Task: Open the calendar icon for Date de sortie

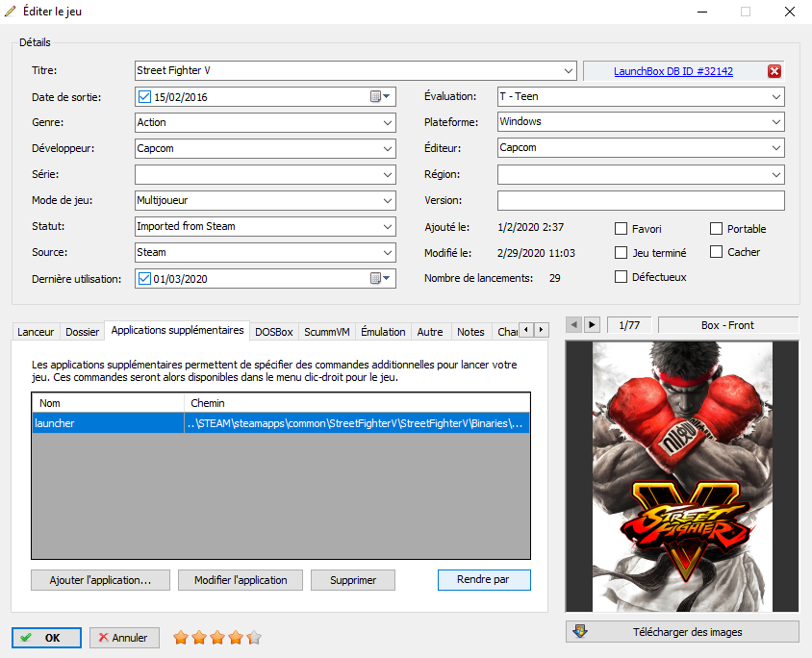Action: click(x=380, y=97)
